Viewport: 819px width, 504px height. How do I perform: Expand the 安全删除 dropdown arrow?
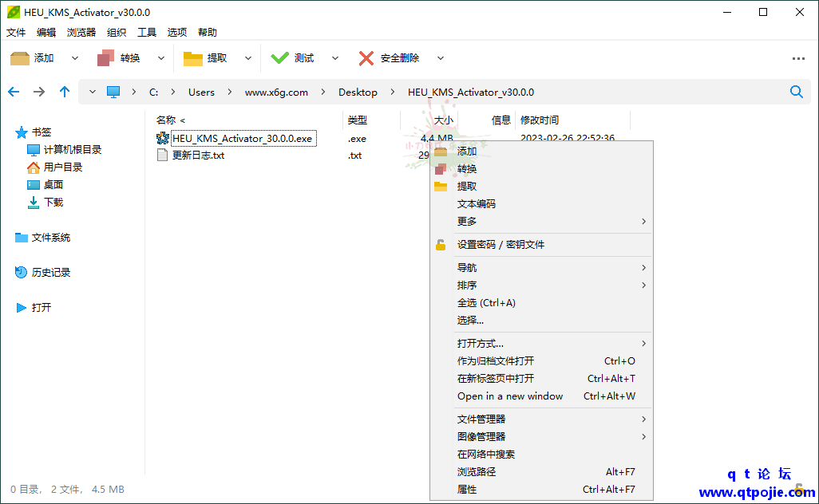pos(441,58)
